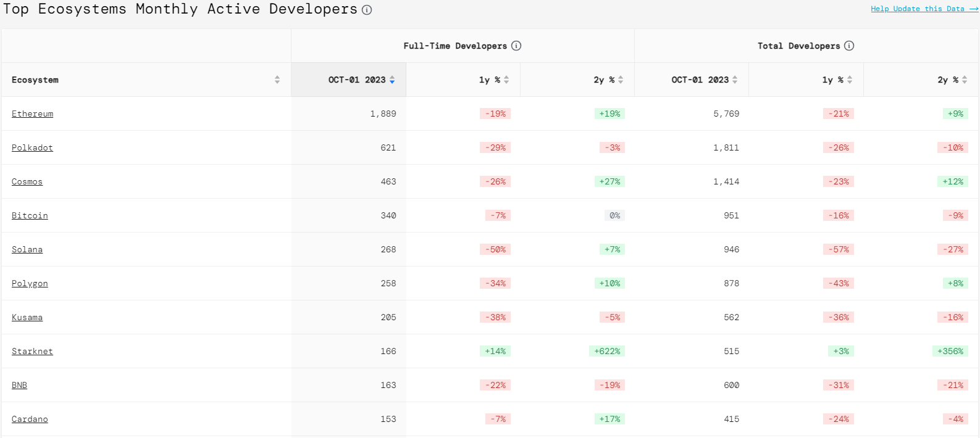
Task: Select Ethereum full-time value 1,889
Action: [383, 114]
